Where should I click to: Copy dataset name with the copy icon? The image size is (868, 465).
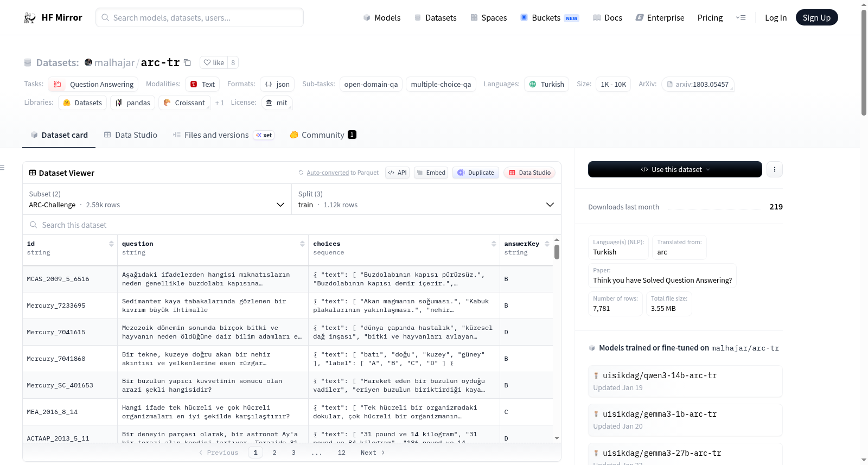[x=187, y=62]
